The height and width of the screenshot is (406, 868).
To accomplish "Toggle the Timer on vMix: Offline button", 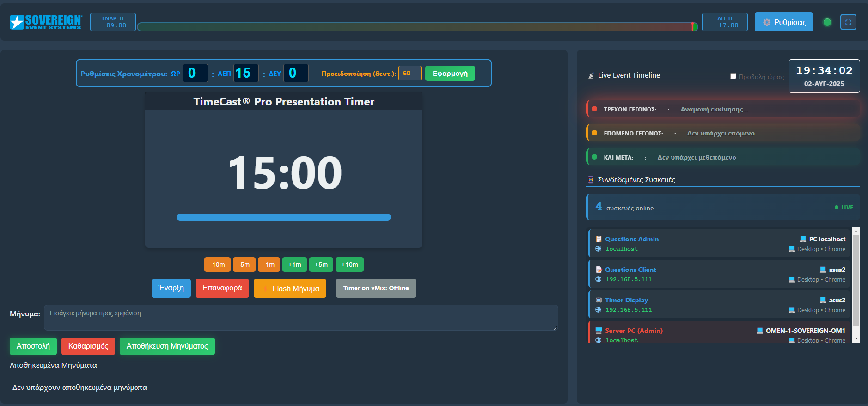I will point(376,288).
